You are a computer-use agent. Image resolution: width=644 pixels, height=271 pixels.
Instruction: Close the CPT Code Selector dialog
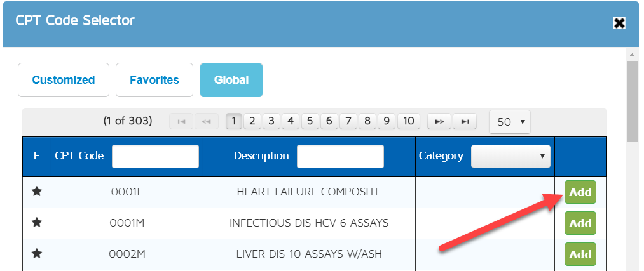click(619, 23)
